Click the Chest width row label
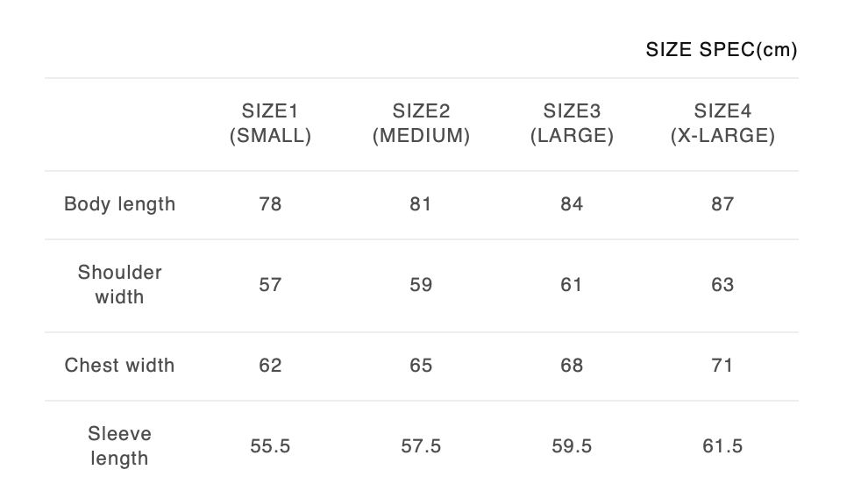Image resolution: width=868 pixels, height=491 pixels. tap(120, 366)
